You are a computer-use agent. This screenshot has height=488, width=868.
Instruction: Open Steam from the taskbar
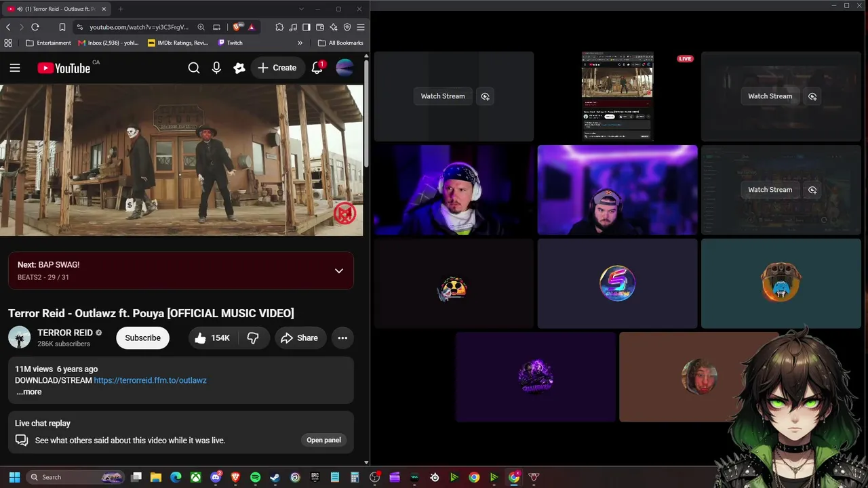coord(275,477)
